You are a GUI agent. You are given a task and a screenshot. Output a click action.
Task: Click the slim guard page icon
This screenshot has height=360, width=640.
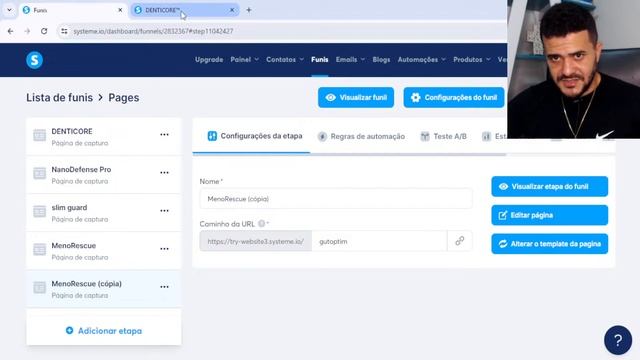[x=40, y=211]
